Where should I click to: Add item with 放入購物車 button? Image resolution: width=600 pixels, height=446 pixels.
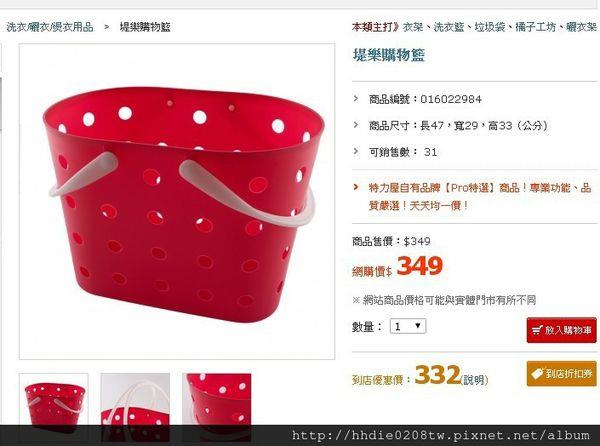pos(561,330)
